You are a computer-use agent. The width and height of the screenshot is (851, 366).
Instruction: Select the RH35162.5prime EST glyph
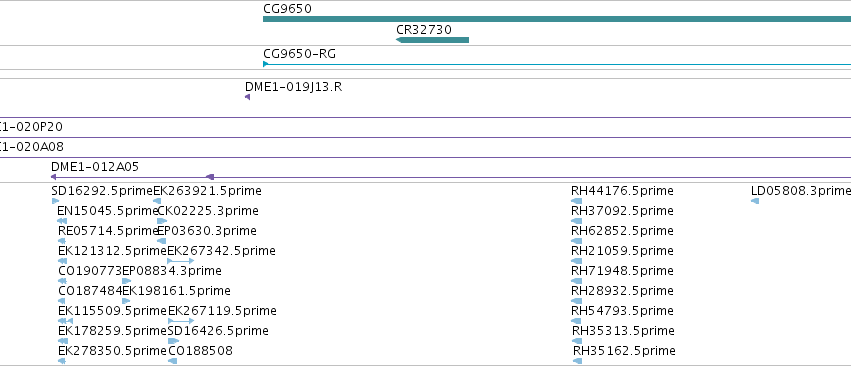[x=577, y=361]
